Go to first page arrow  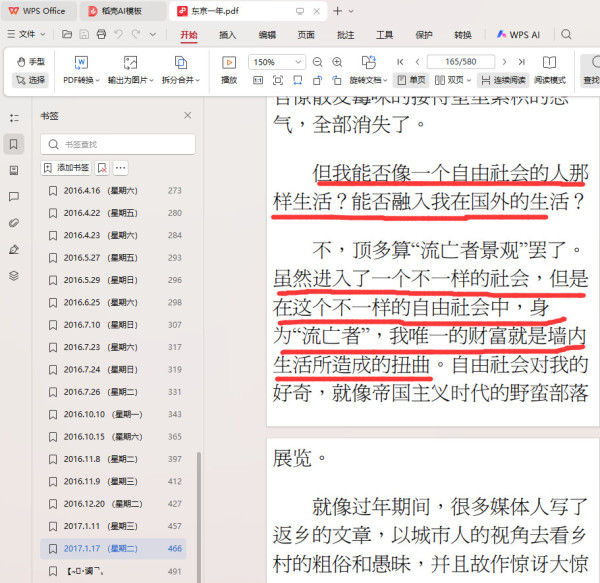point(400,62)
